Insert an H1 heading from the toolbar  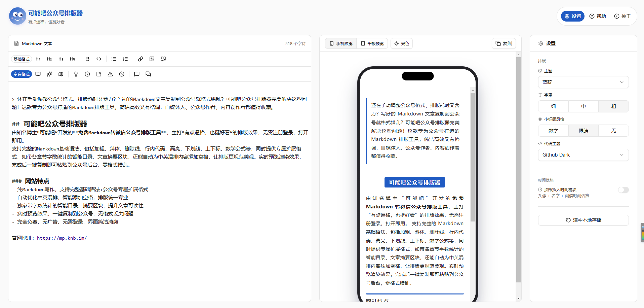pos(38,59)
